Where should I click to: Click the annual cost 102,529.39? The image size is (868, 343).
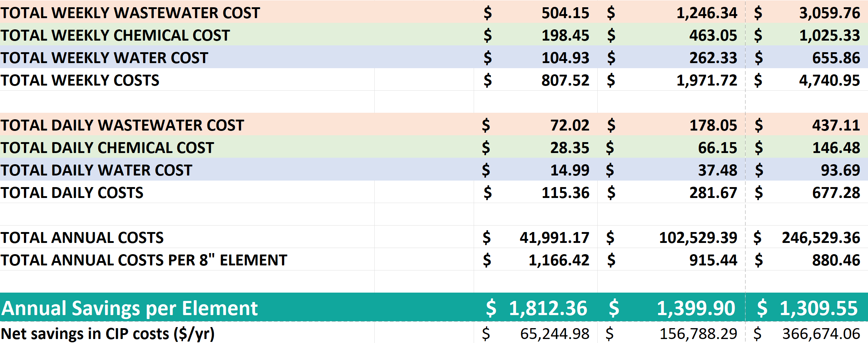[698, 237]
